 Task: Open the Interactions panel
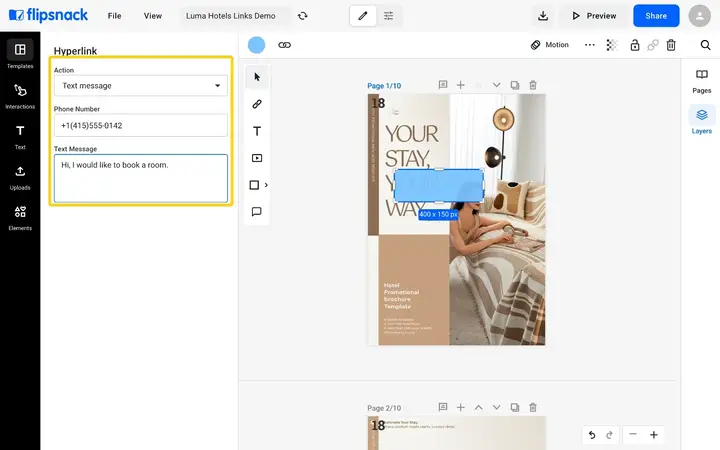point(20,96)
